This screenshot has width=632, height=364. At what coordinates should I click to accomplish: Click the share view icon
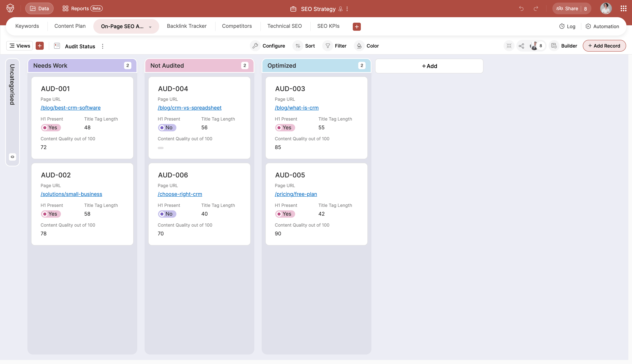pos(521,46)
